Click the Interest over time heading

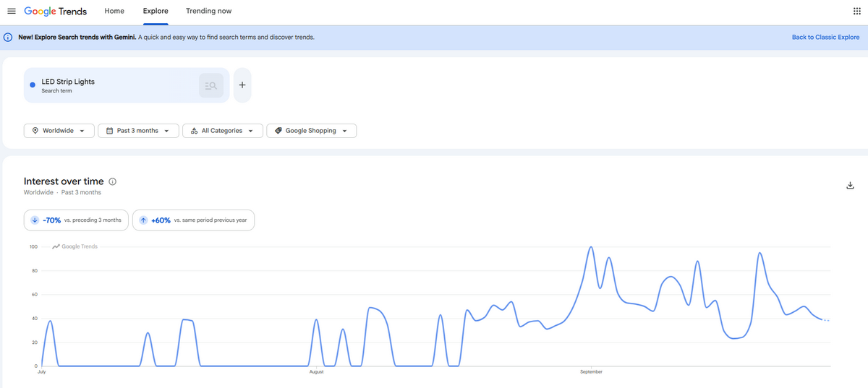click(64, 181)
